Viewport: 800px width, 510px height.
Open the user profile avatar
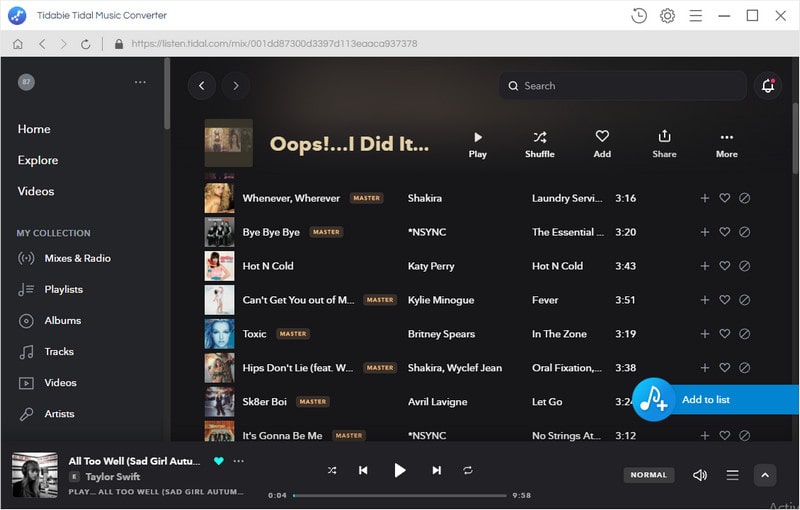click(26, 82)
